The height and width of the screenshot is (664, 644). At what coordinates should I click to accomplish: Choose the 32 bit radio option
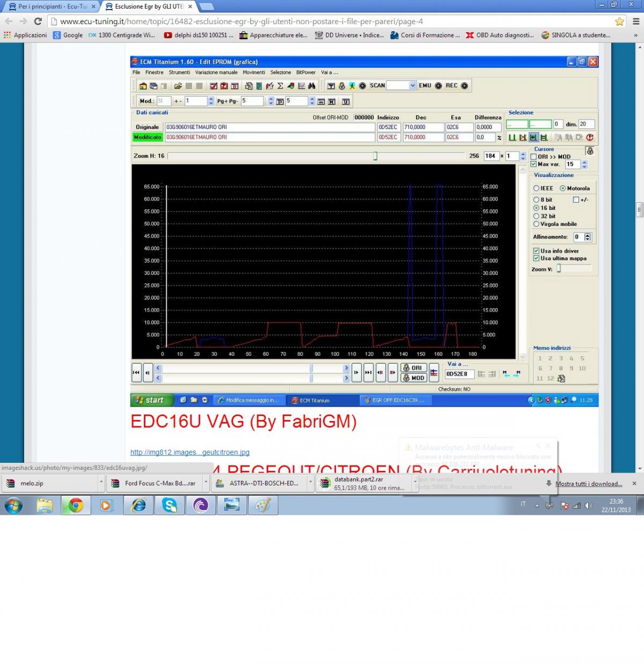click(536, 216)
